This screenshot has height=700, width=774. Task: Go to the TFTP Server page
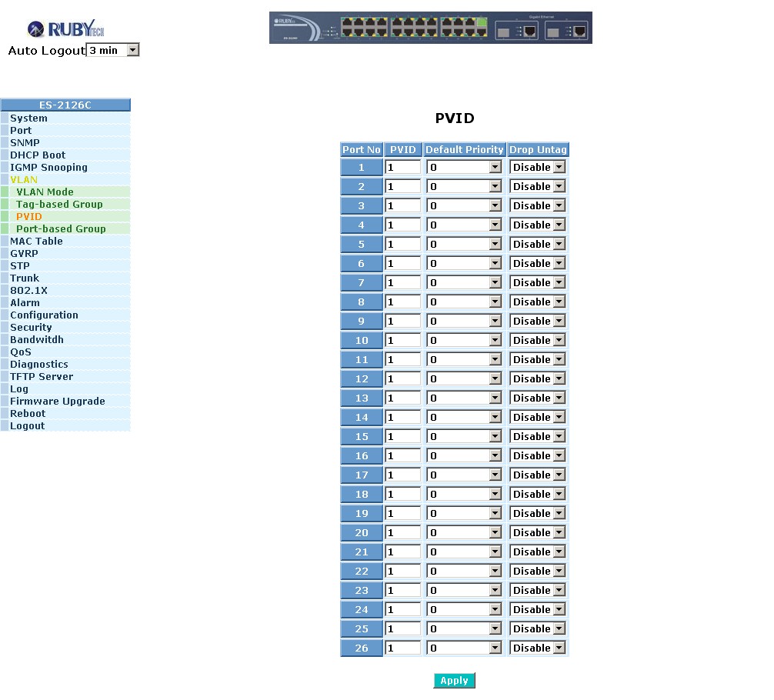tap(42, 377)
